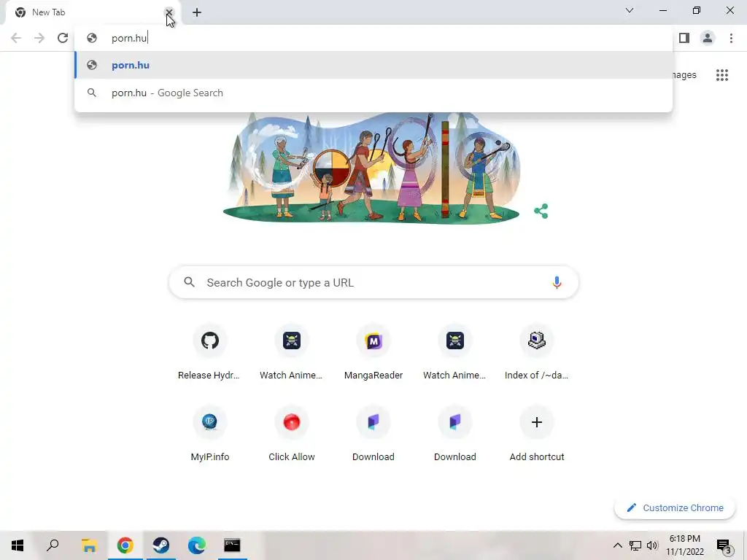The height and width of the screenshot is (560, 747).
Task: Click the partially hidden Images link
Action: point(684,75)
